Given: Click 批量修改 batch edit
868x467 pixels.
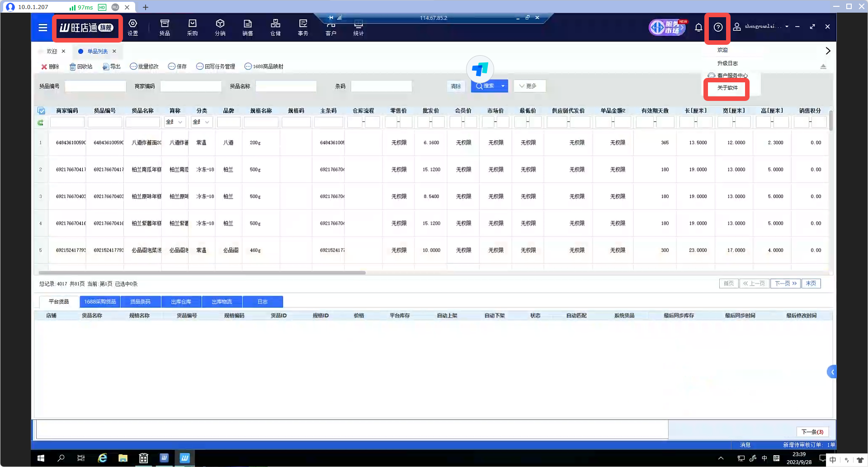Looking at the screenshot, I should click(144, 67).
